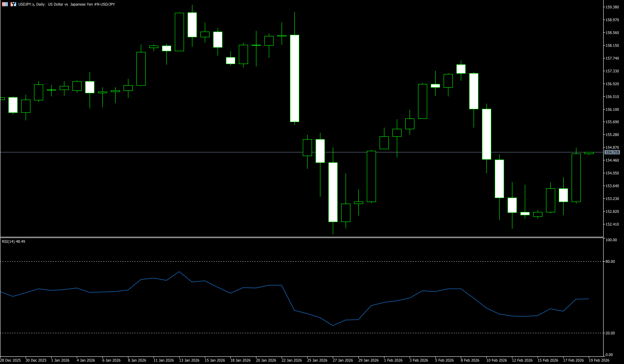
Task: Click the Depth of Market icon
Action: pos(13,4)
